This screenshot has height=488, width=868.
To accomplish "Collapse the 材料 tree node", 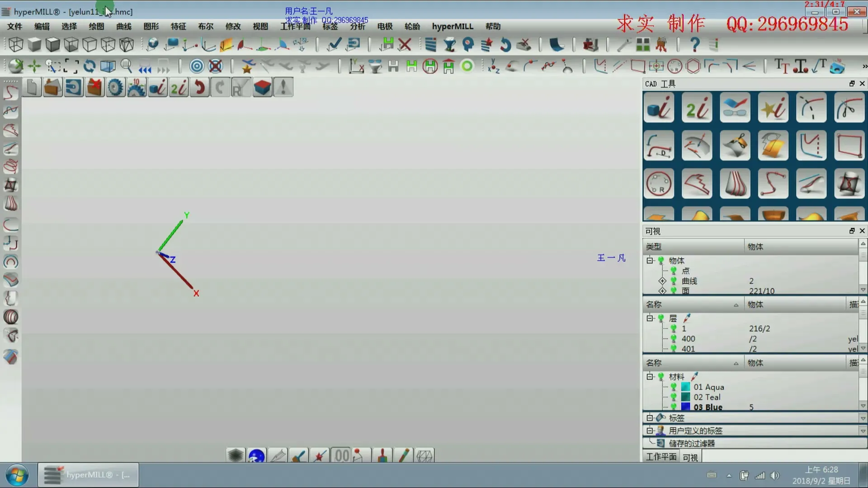I will tap(650, 376).
